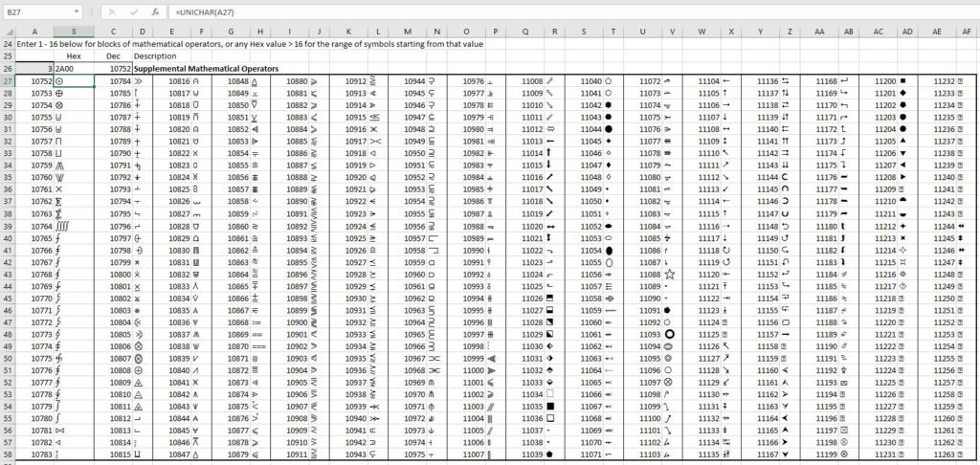
Task: Select row header 24
Action: [8, 44]
